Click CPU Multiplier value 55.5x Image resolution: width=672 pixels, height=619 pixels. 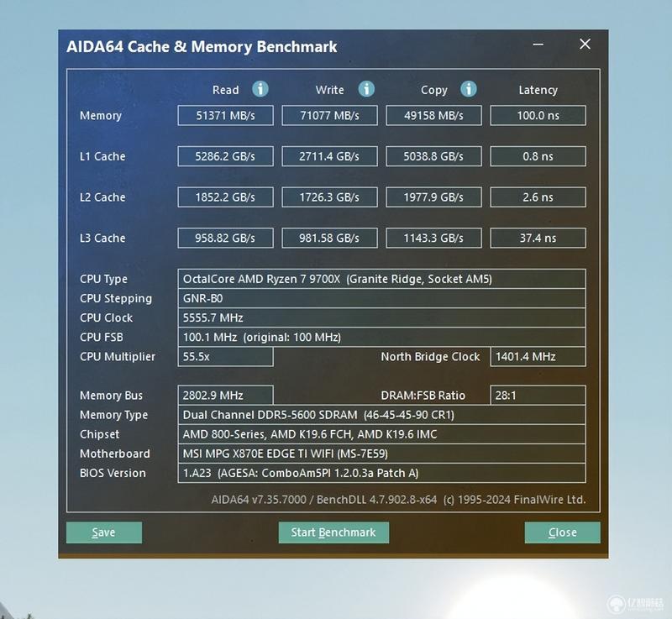(x=225, y=357)
